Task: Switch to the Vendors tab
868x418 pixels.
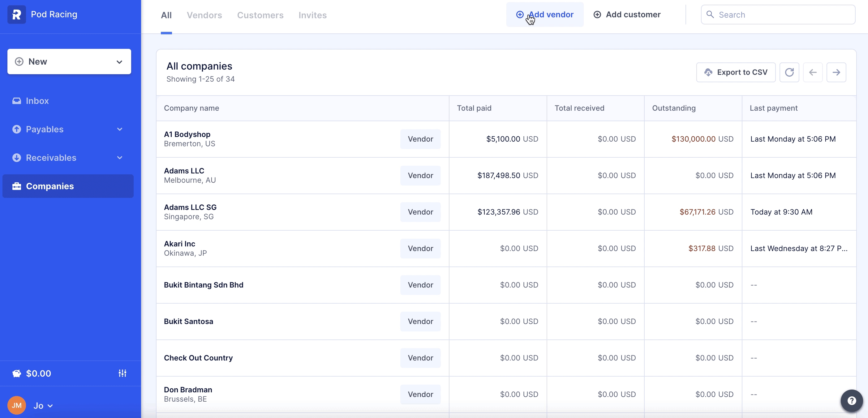Action: (204, 15)
